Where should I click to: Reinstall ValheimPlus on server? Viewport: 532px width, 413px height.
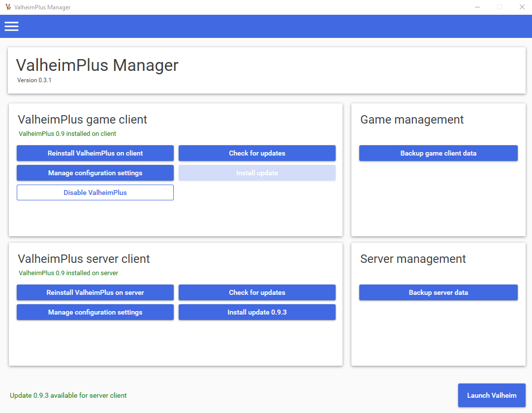95,292
